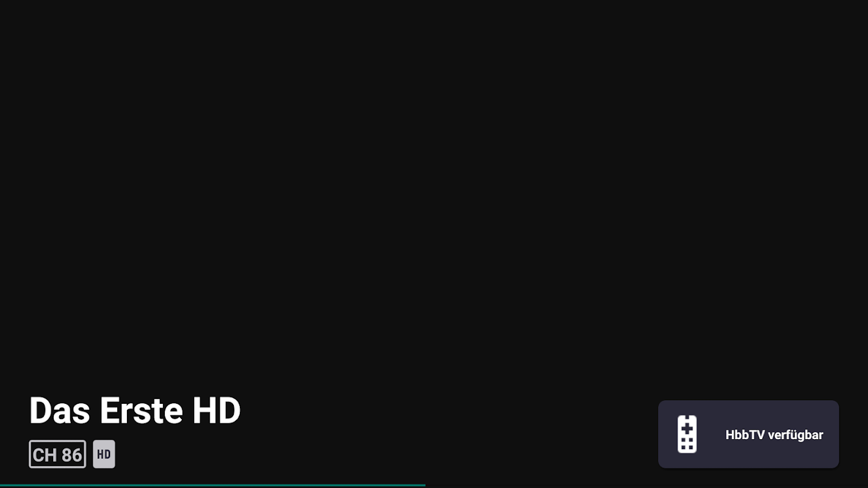868x488 pixels.
Task: Click the remote control icon in the notification
Action: [x=687, y=434]
